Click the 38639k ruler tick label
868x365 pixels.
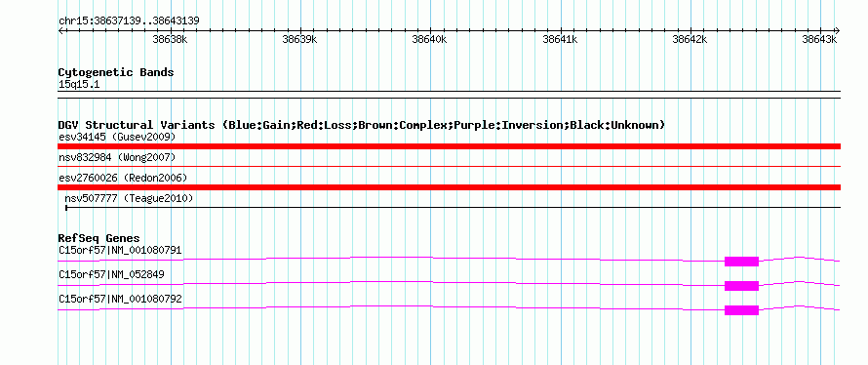pyautogui.click(x=299, y=39)
